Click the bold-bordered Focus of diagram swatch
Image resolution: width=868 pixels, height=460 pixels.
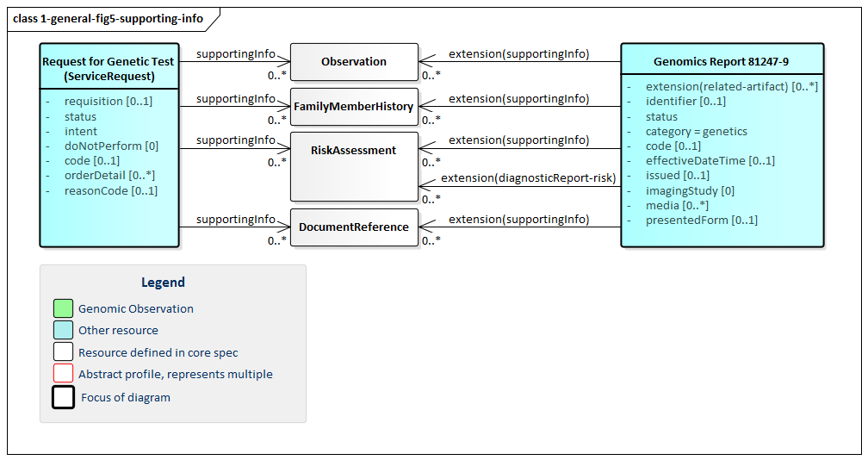click(x=63, y=397)
